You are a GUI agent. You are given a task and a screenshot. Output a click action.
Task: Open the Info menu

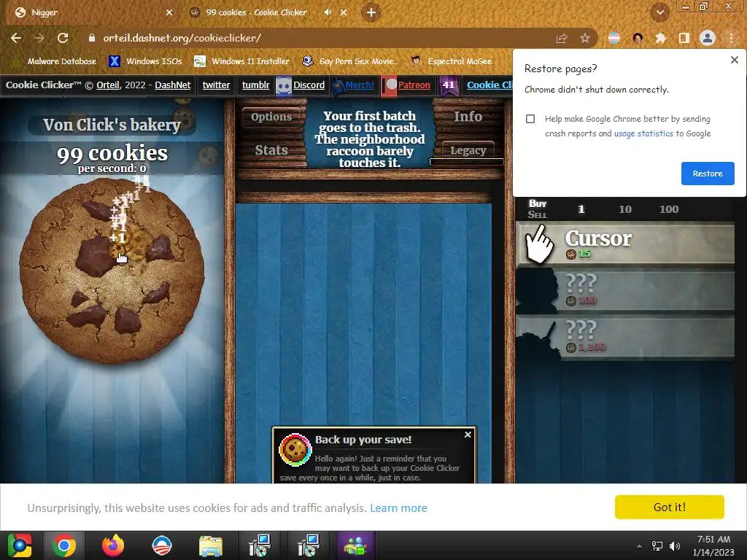click(x=468, y=116)
